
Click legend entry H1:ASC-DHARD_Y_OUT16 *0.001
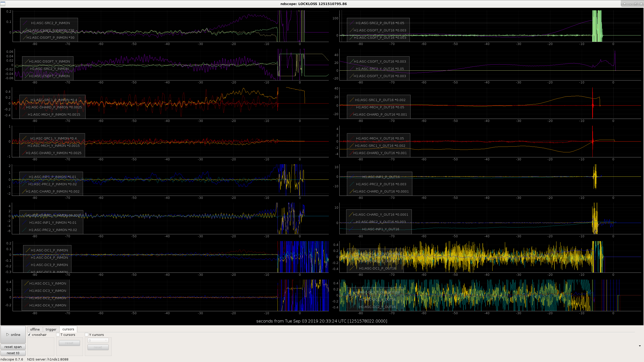(x=380, y=153)
